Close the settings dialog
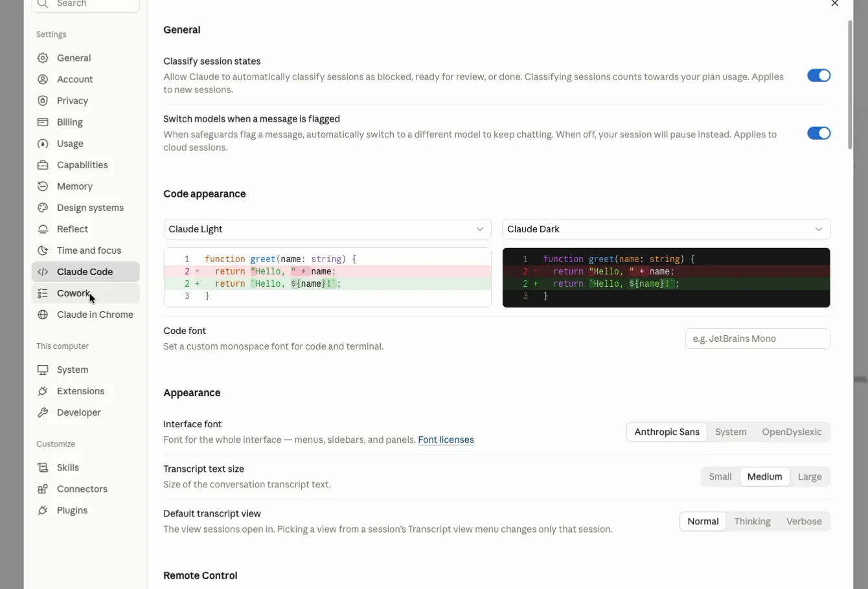Screen dimensions: 868x589 tap(835, 4)
